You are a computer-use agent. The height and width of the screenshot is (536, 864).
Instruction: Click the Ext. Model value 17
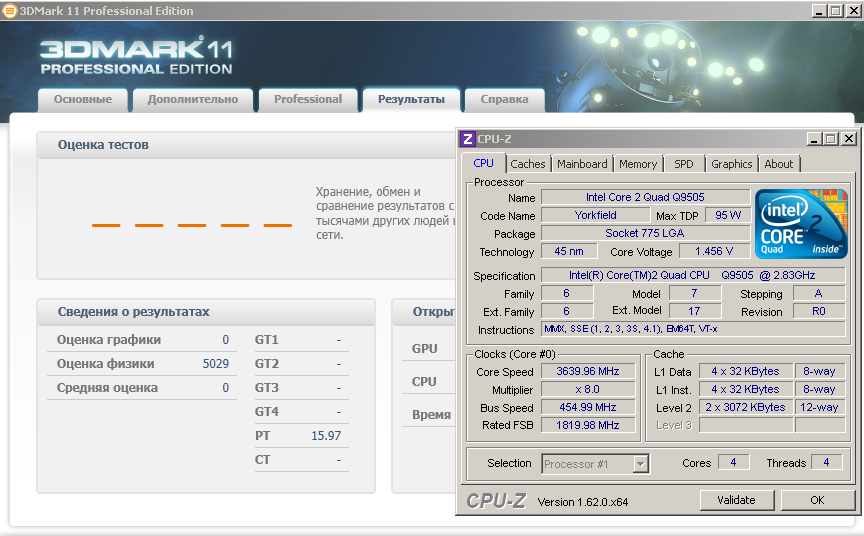[694, 311]
